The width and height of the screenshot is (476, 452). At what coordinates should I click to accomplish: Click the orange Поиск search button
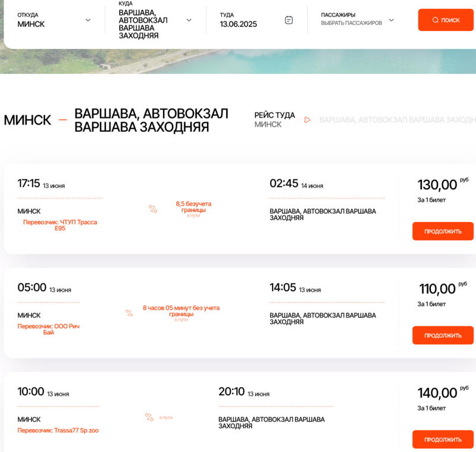(446, 20)
